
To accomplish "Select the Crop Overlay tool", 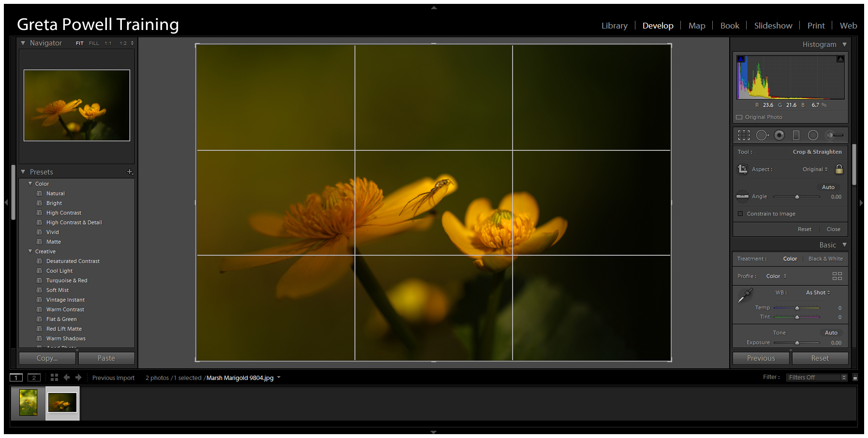I will click(x=744, y=135).
